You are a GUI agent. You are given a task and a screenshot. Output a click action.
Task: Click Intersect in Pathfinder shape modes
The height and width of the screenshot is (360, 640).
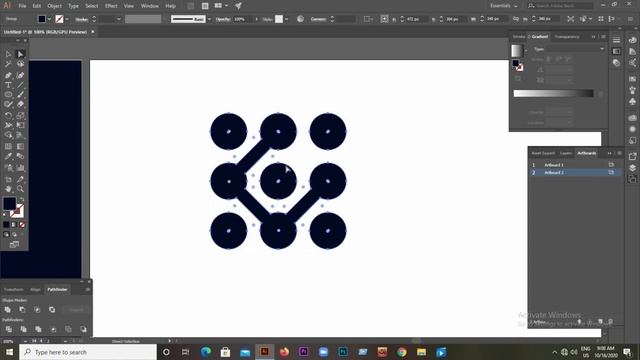pos(37,309)
